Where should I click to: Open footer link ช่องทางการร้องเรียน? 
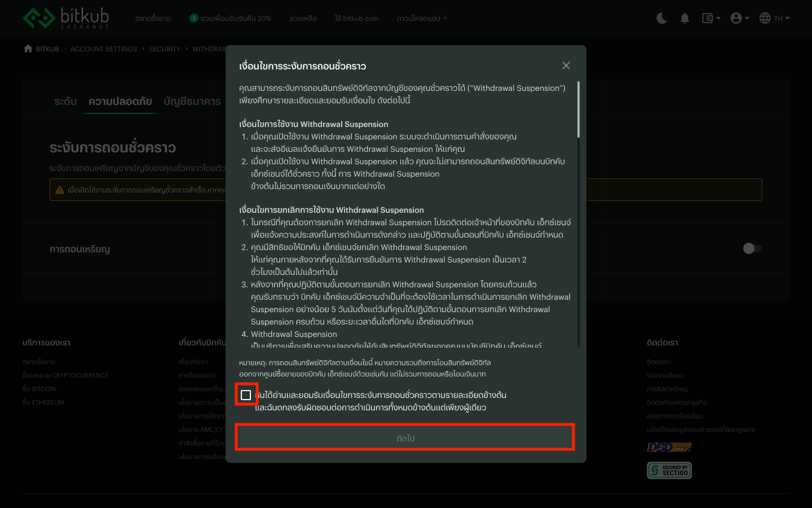pos(675,416)
